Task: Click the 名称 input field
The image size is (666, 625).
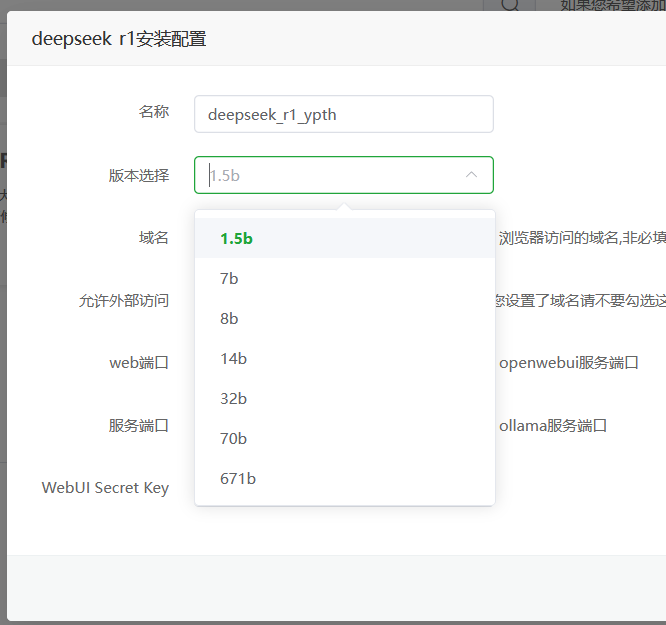Action: (344, 114)
